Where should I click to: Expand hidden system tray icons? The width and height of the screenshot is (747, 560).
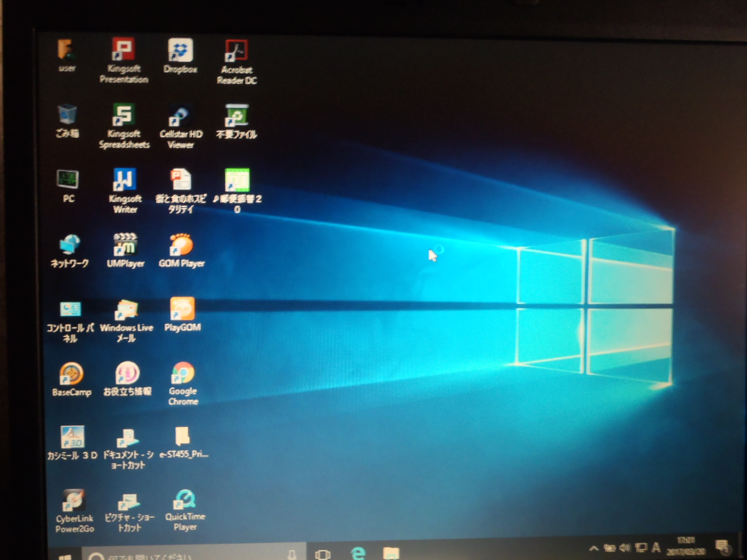(594, 548)
